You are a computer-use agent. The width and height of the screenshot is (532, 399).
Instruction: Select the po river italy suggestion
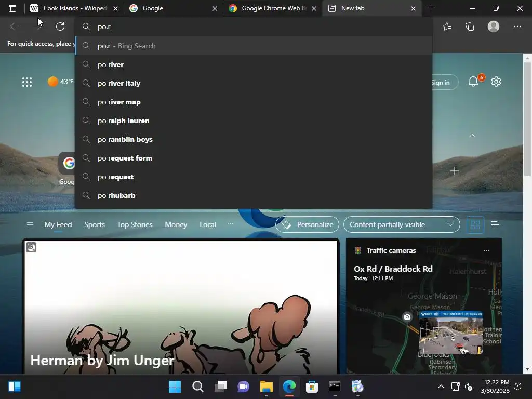254,83
